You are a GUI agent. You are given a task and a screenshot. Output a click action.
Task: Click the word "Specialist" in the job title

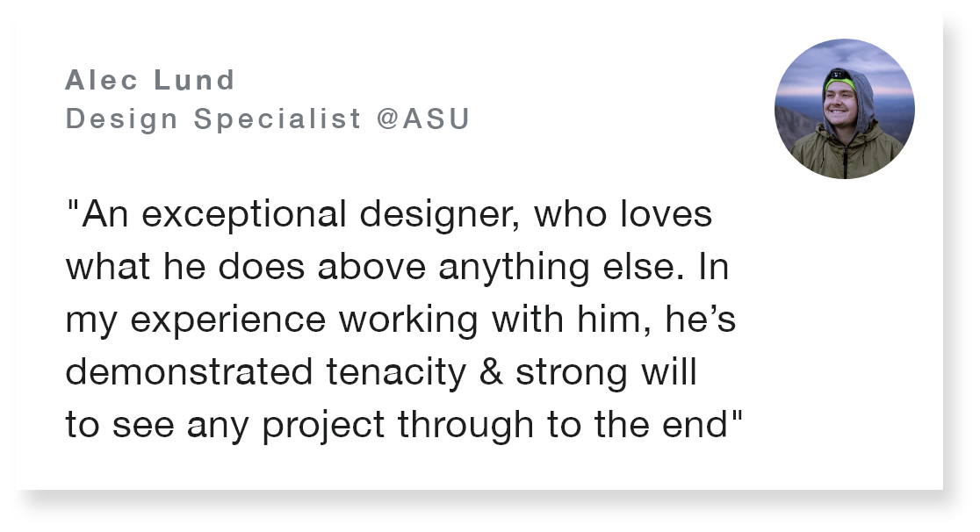click(277, 119)
